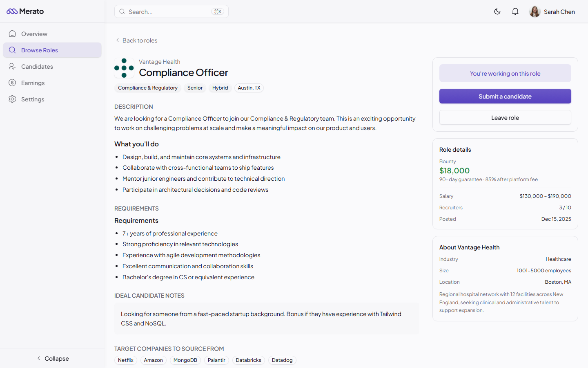
Task: Click the Search field
Action: tap(171, 11)
